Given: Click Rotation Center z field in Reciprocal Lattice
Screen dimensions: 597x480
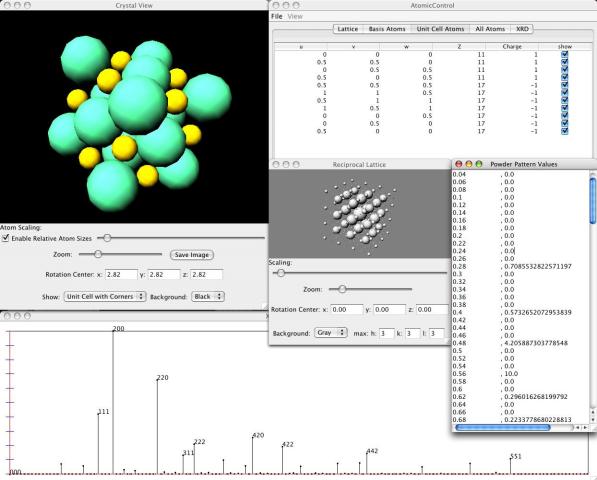Looking at the screenshot, I should pyautogui.click(x=433, y=309).
